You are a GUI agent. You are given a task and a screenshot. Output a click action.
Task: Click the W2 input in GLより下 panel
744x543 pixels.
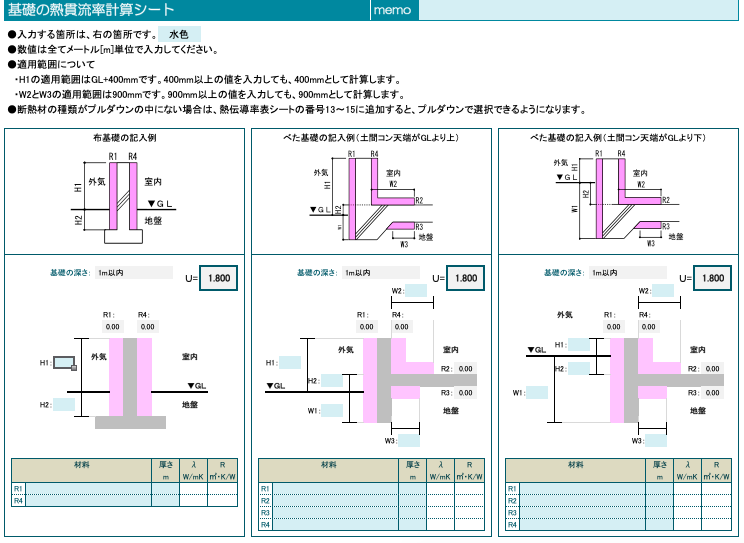point(663,290)
